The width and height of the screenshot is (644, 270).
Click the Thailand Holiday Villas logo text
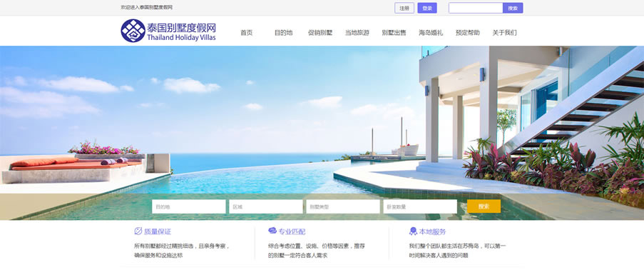click(182, 38)
